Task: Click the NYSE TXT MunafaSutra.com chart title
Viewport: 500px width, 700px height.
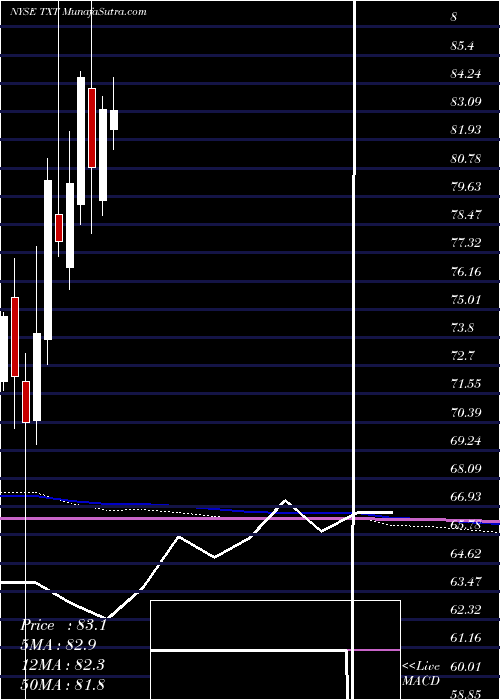Action: tap(79, 12)
